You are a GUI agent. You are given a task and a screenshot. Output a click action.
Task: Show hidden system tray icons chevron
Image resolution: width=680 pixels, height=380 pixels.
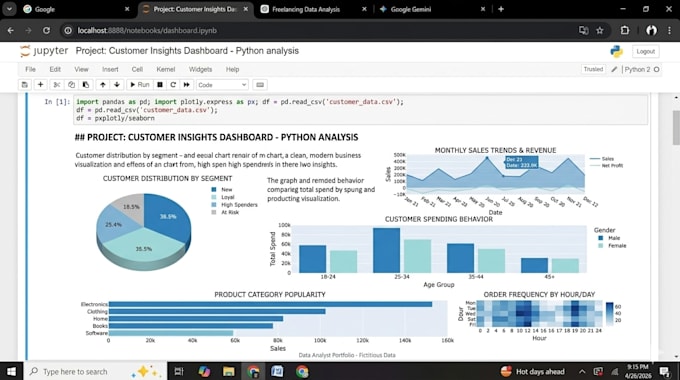pos(582,371)
